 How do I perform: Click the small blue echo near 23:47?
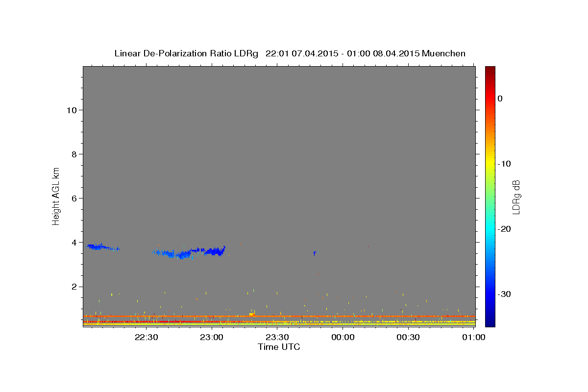315,253
